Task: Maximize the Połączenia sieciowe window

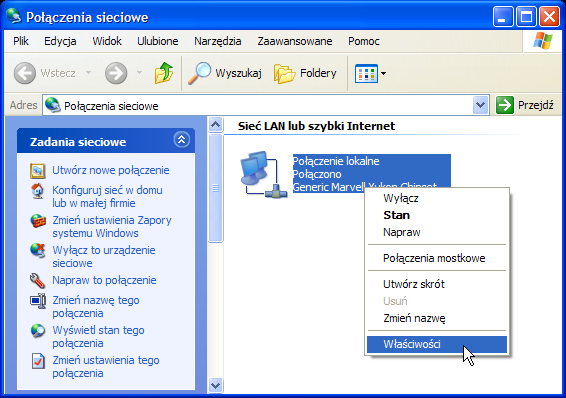Action: pos(526,17)
